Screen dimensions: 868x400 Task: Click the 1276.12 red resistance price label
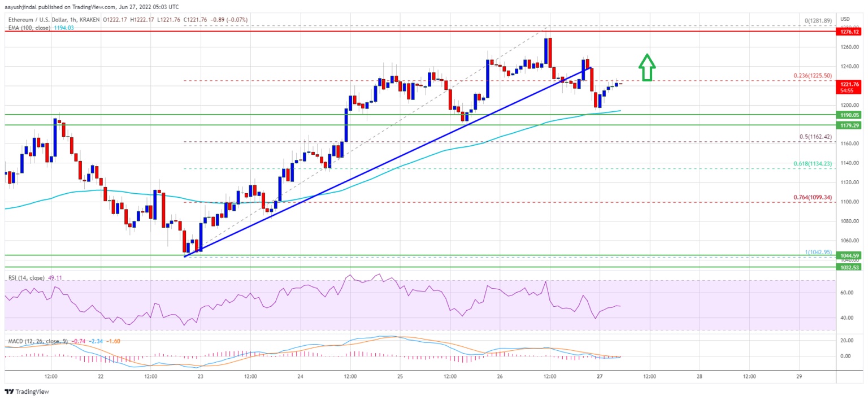click(849, 32)
